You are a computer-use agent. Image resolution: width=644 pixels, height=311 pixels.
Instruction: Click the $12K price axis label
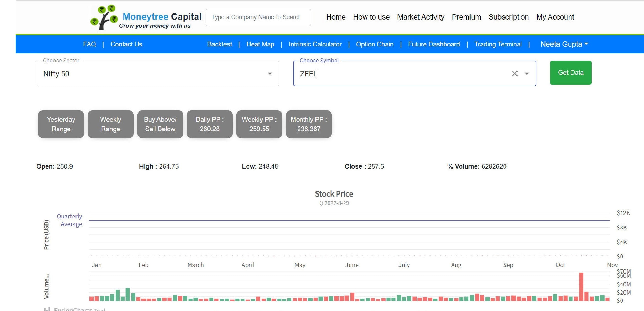pos(623,213)
